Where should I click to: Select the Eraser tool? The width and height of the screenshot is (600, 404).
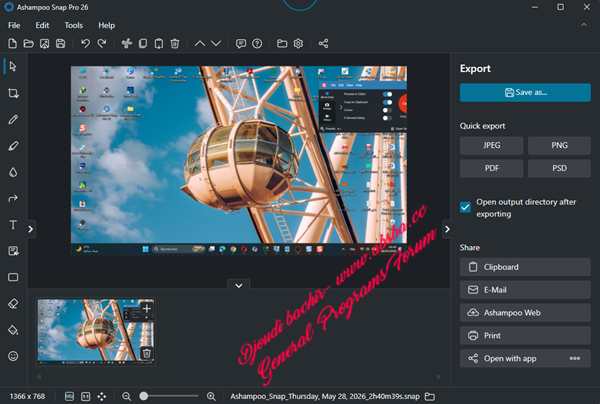(13, 304)
